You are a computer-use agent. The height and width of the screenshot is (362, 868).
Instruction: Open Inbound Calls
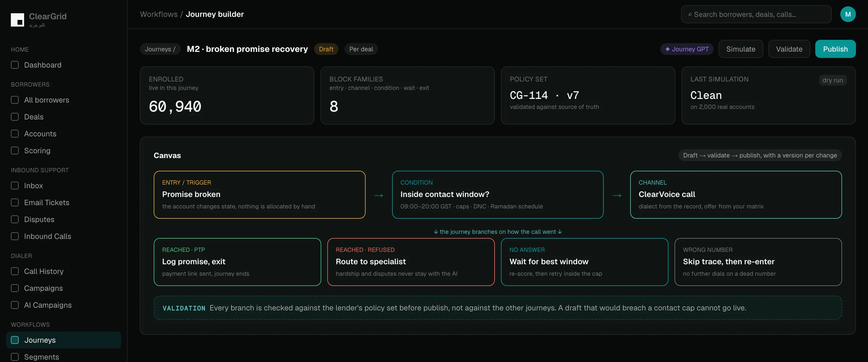click(x=63, y=236)
